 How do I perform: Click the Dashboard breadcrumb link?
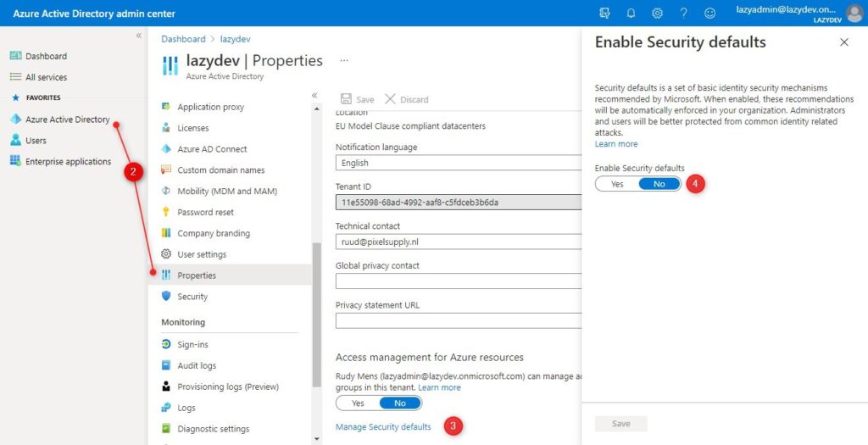click(183, 39)
